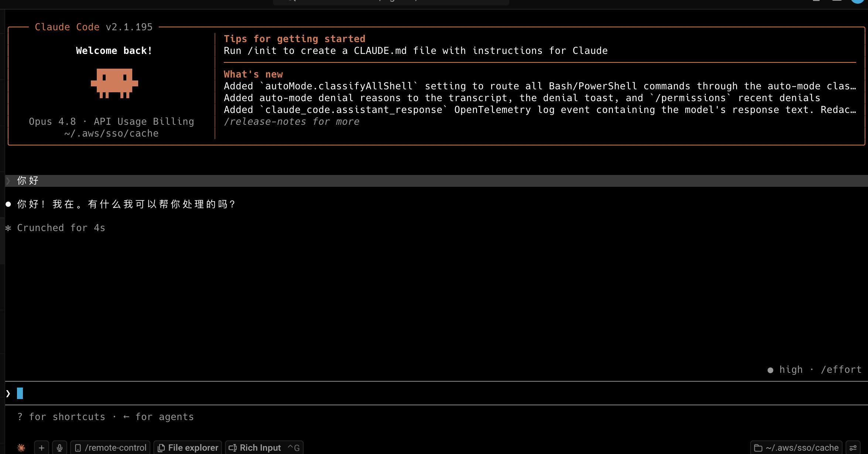Image resolution: width=868 pixels, height=454 pixels.
Task: Activate the microphone voice input button
Action: 59,448
